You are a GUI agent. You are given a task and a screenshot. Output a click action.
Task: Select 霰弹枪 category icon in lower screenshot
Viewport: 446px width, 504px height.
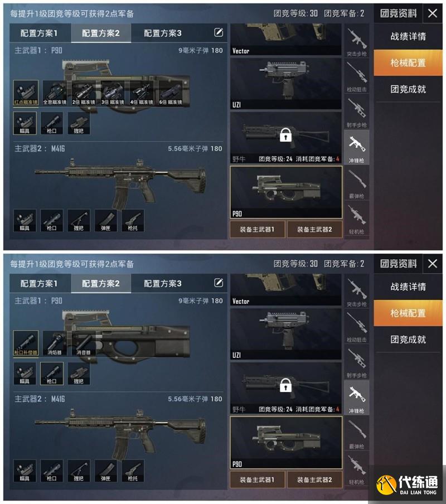point(357,433)
